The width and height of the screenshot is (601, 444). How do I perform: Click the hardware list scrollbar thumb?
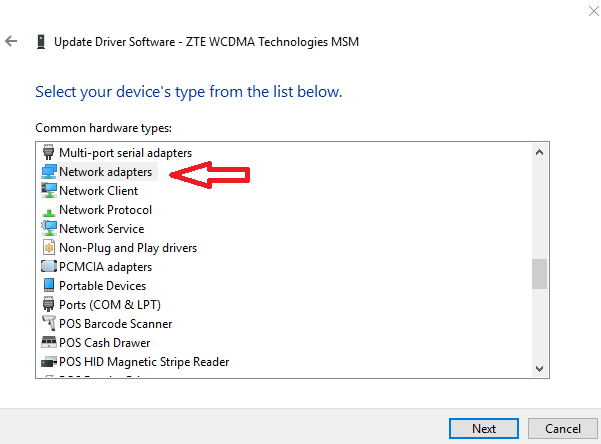coord(540,274)
